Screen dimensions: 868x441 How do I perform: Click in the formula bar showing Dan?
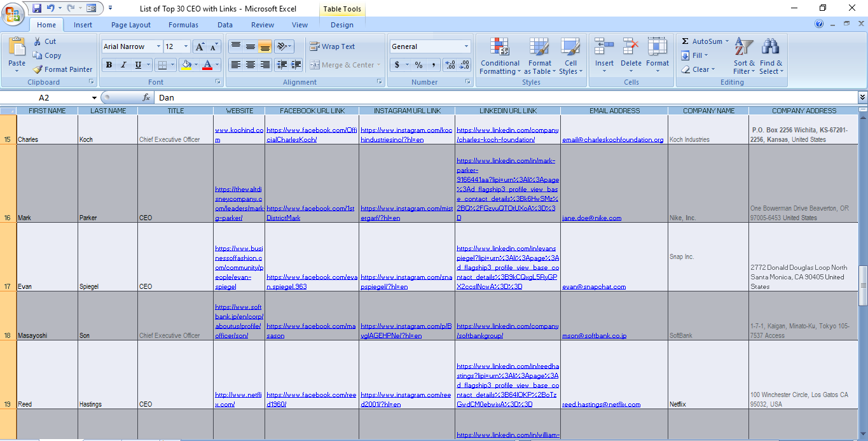[x=506, y=97]
